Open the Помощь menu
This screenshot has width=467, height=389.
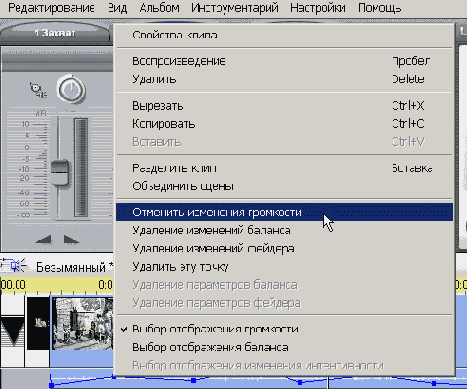(379, 8)
